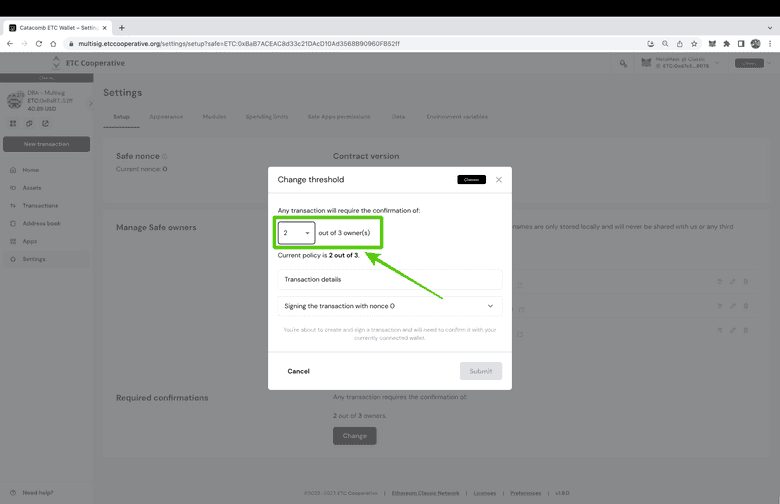Image resolution: width=780 pixels, height=504 pixels.
Task: Open the MetaMask fox extension icon
Action: pyautogui.click(x=711, y=44)
